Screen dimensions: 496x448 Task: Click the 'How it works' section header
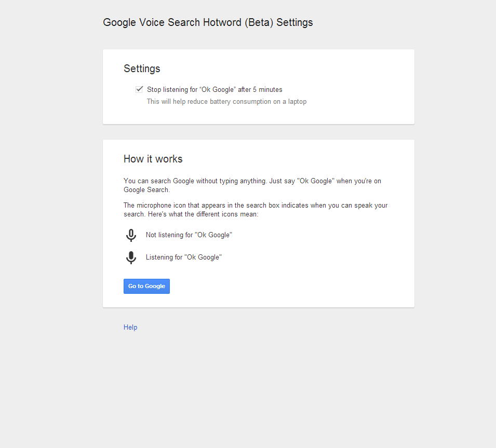[153, 159]
